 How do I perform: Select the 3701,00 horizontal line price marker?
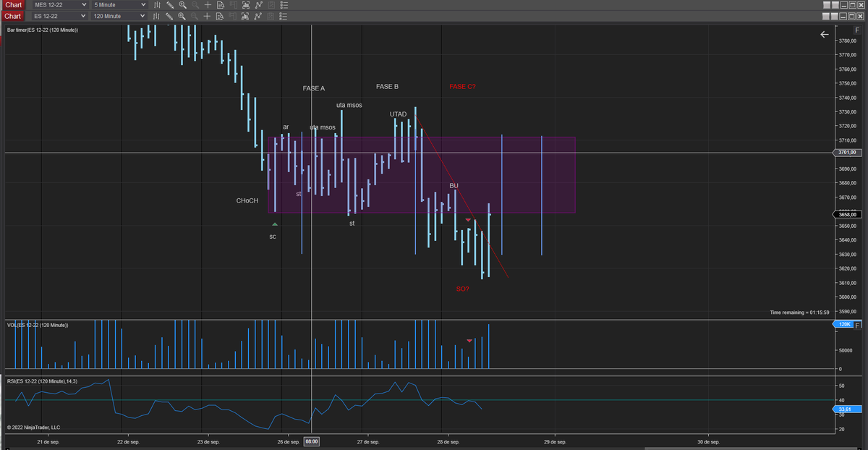point(847,153)
